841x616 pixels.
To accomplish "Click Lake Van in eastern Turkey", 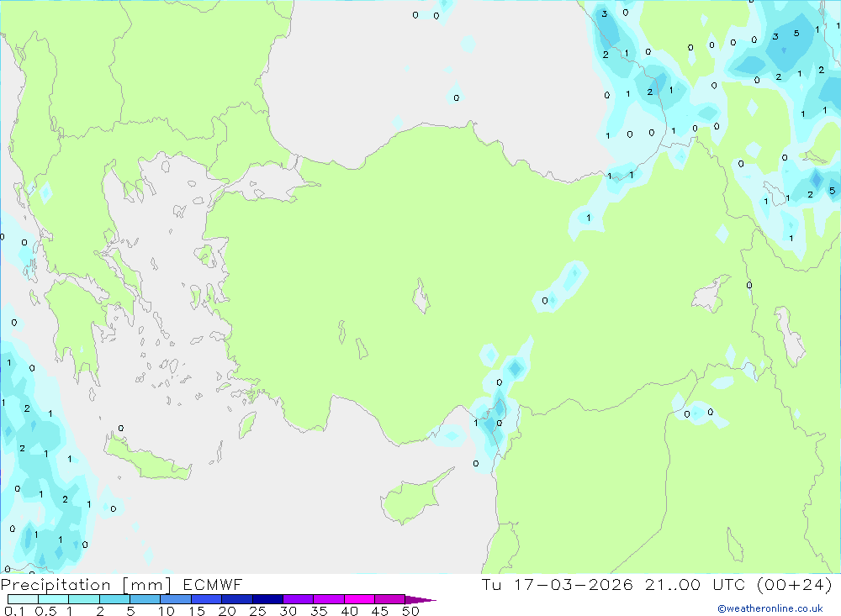I will coord(711,295).
